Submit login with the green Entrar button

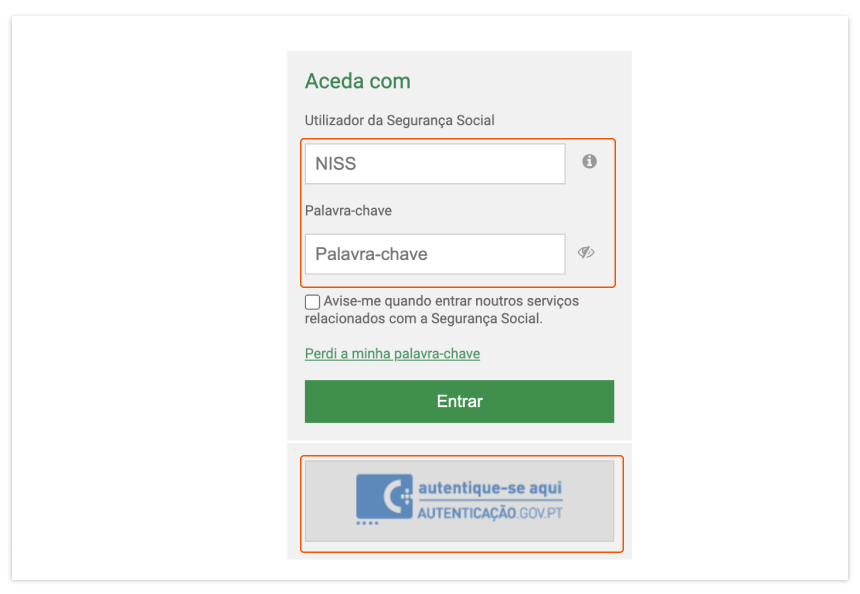pos(459,401)
